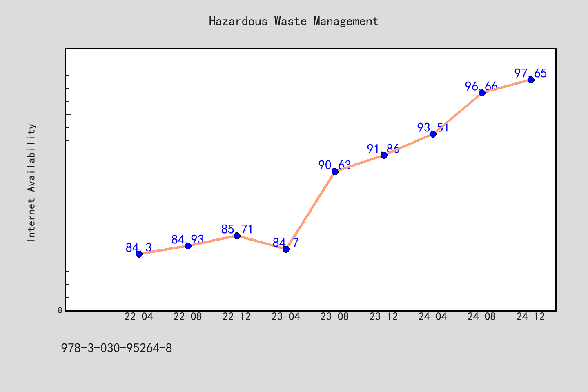This screenshot has height=392, width=588.
Task: Select the data point labeled 91.86
Action: tap(384, 155)
